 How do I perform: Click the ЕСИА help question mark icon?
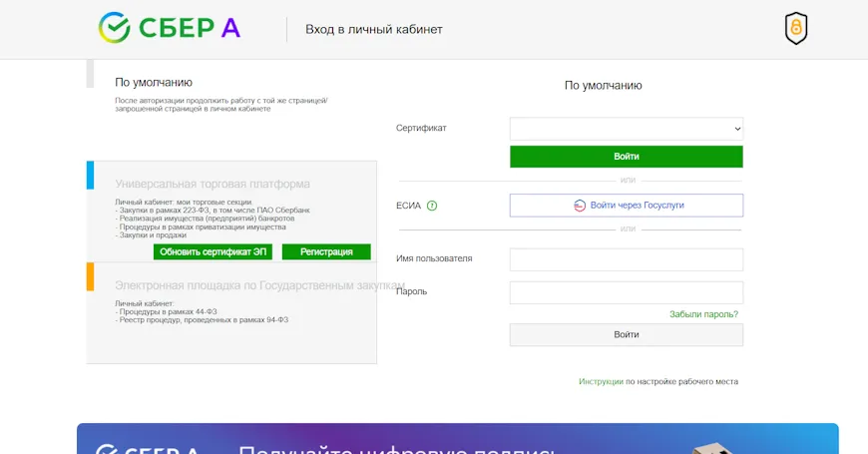432,206
